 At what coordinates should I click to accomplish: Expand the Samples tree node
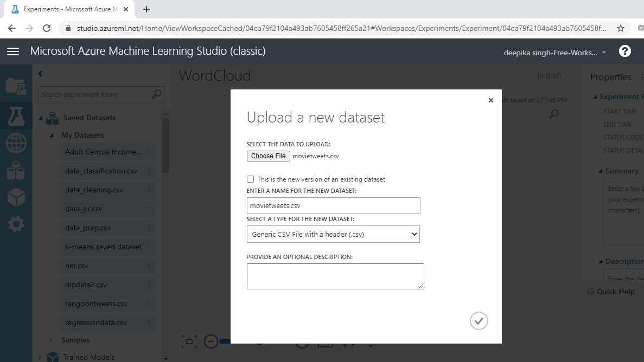51,340
